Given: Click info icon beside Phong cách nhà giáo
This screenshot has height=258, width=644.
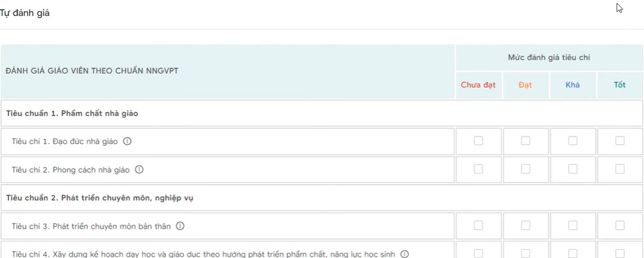Looking at the screenshot, I should [x=140, y=170].
